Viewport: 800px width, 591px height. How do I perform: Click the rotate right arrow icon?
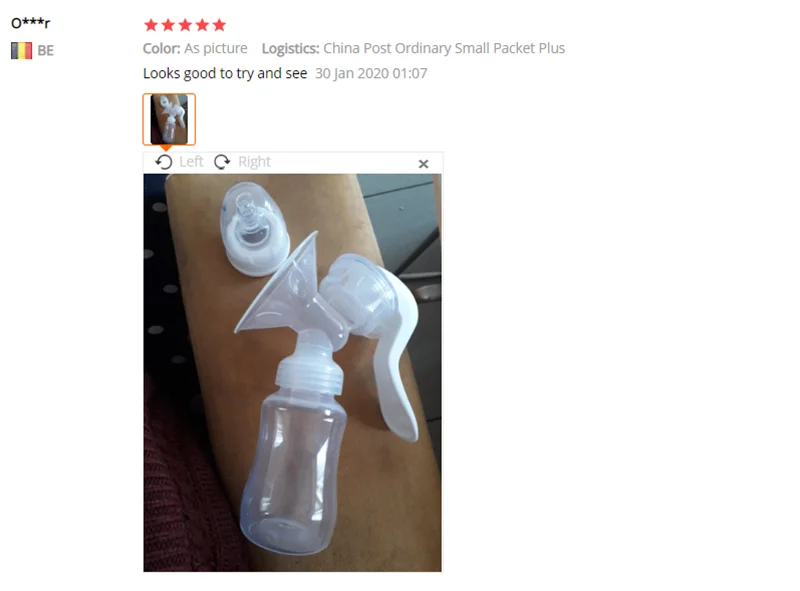pyautogui.click(x=222, y=162)
